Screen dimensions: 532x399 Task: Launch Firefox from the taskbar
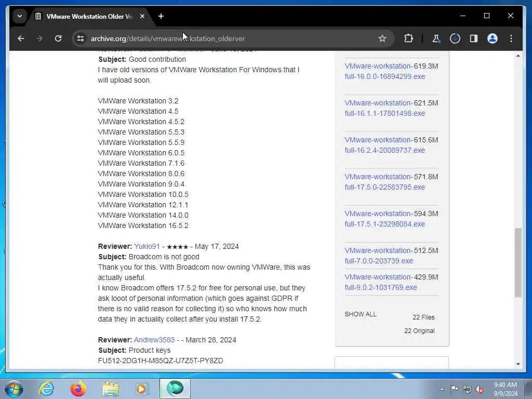[x=78, y=389]
